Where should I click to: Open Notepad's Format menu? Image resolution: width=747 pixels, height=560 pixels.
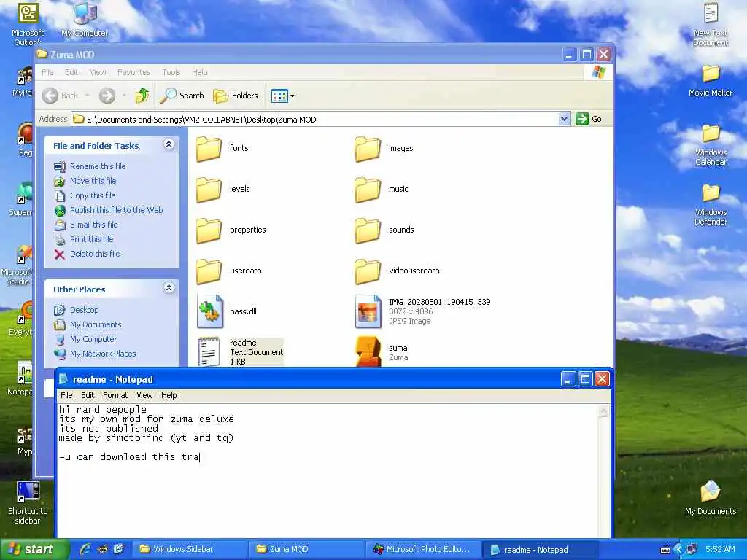[115, 395]
